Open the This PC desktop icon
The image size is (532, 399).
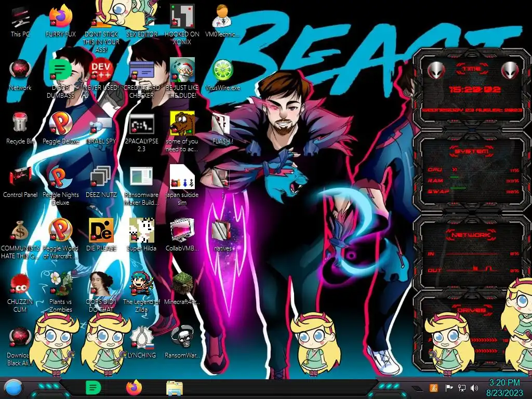20,18
